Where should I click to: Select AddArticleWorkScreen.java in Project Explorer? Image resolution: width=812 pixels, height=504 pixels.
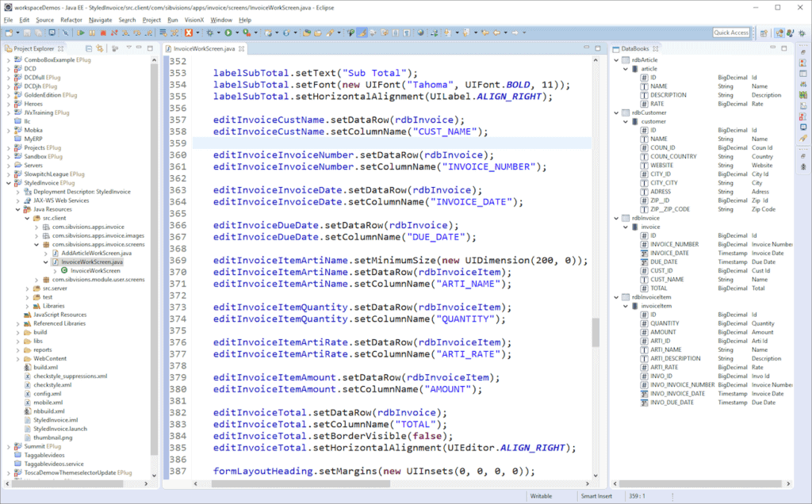pos(96,254)
